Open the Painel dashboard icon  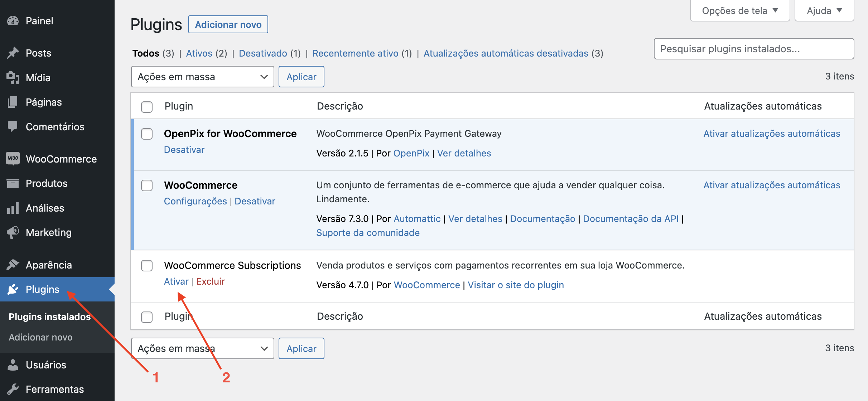13,20
